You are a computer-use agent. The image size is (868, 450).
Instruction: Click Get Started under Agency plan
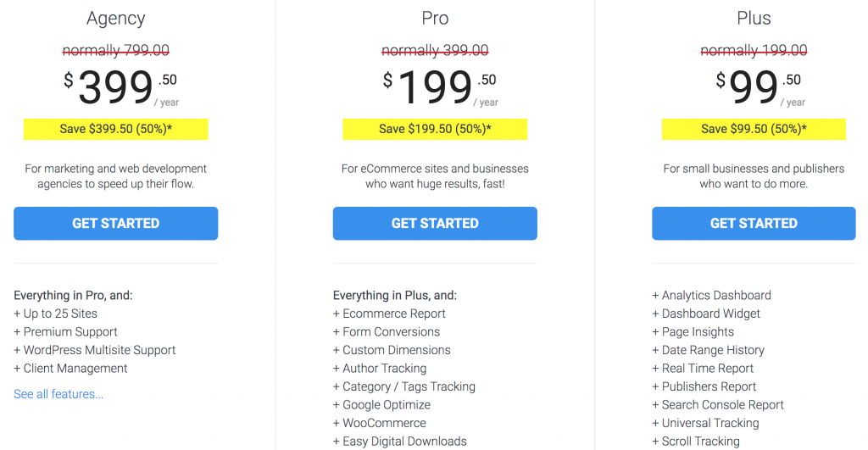point(115,224)
